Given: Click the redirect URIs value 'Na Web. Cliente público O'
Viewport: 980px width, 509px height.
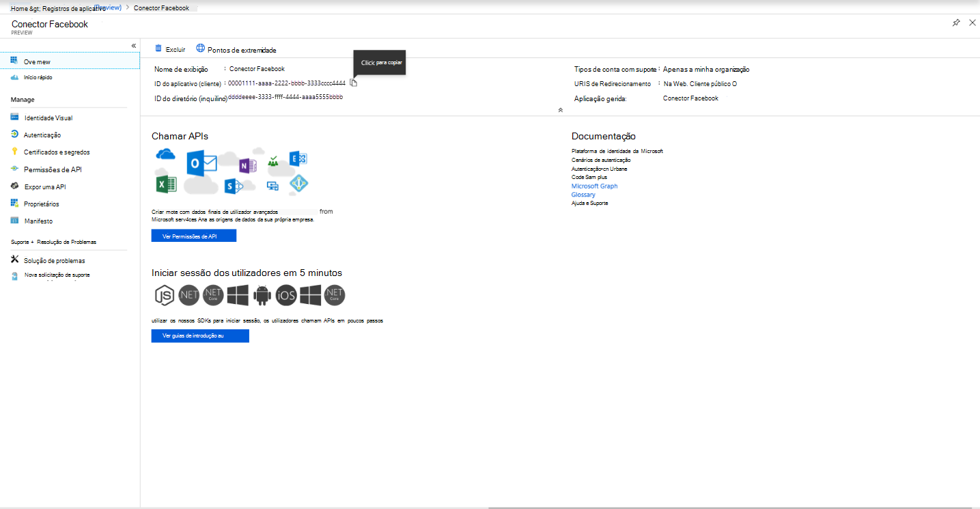Looking at the screenshot, I should 700,84.
